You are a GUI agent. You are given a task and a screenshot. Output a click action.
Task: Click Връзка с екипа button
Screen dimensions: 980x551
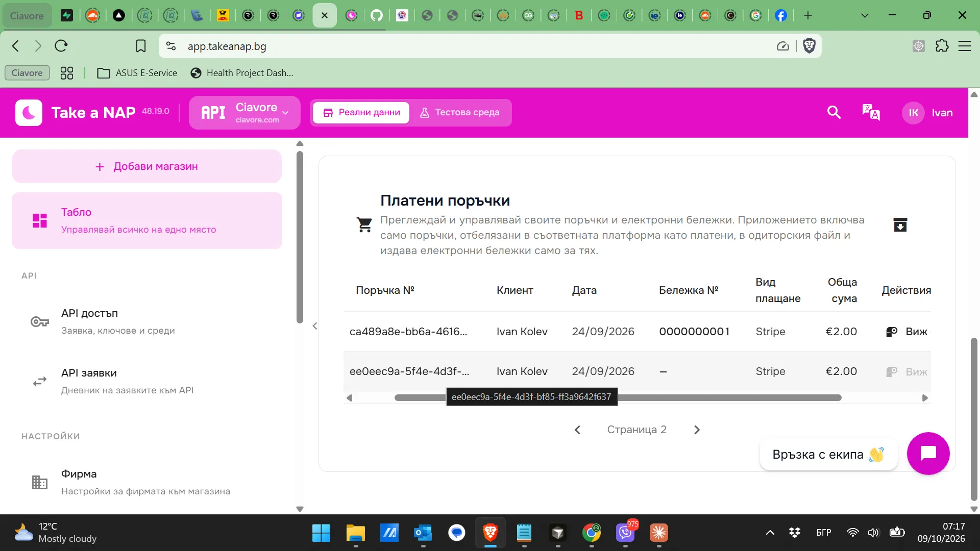[x=828, y=454]
